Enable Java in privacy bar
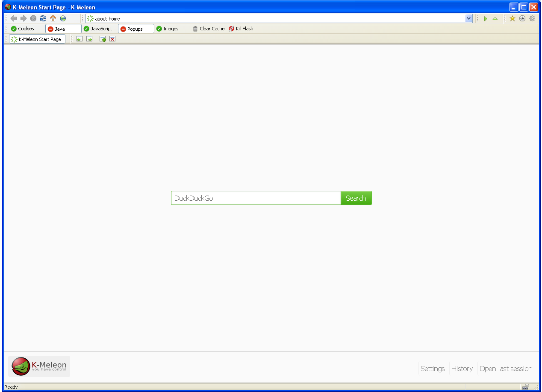Image resolution: width=542 pixels, height=392 pixels. click(x=63, y=29)
